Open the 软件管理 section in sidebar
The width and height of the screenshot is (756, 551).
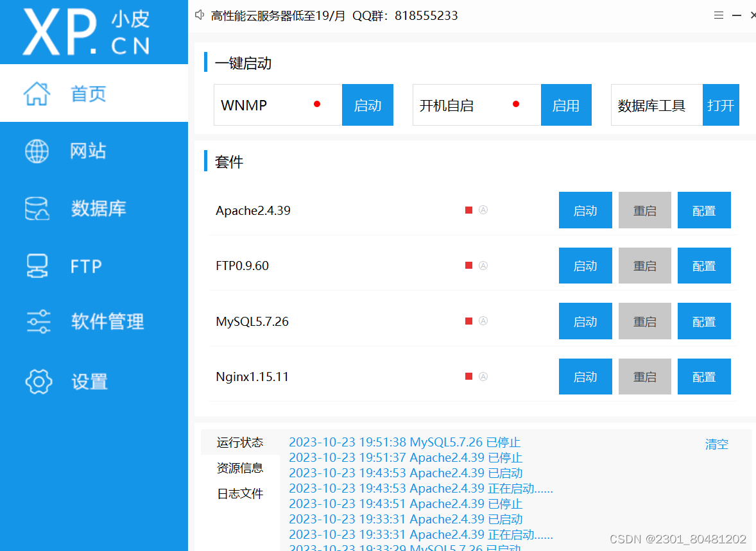[x=94, y=321]
